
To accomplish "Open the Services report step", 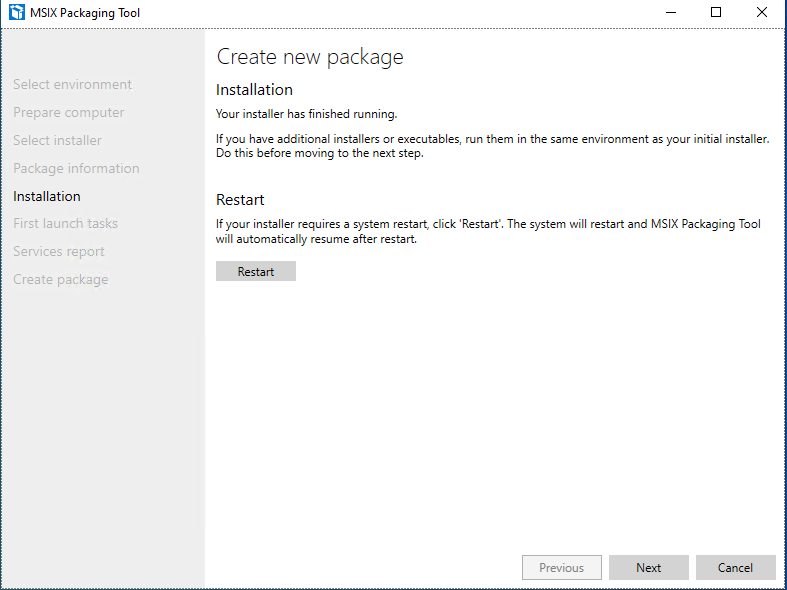I will 59,251.
